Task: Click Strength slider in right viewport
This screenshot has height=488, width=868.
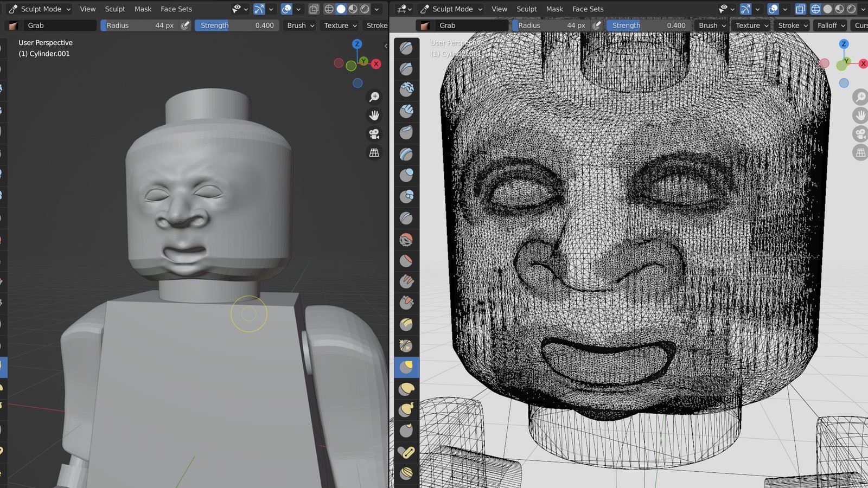Action: coord(648,25)
